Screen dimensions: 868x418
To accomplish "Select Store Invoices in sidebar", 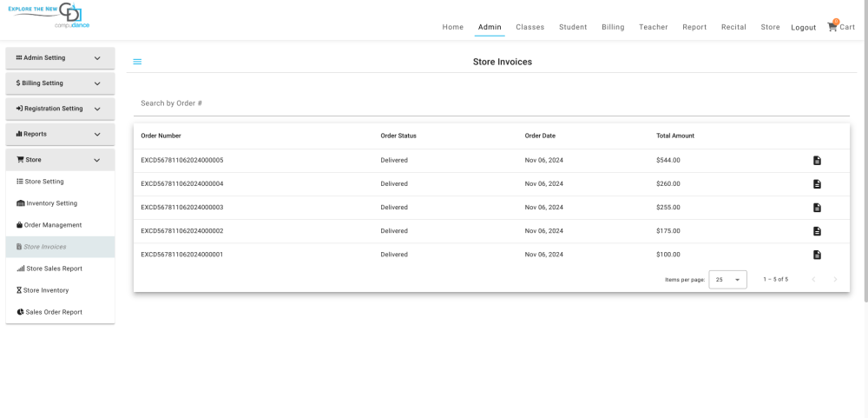I will (x=61, y=247).
